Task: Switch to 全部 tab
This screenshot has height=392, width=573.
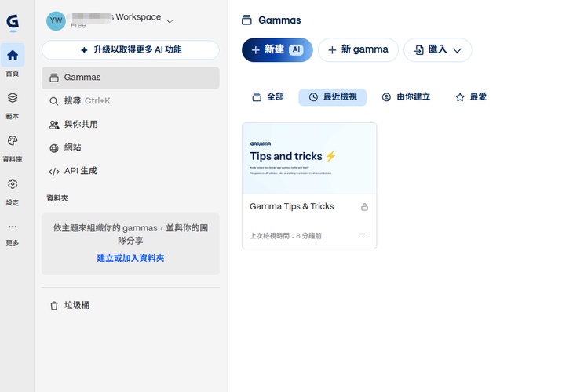Action: 268,97
